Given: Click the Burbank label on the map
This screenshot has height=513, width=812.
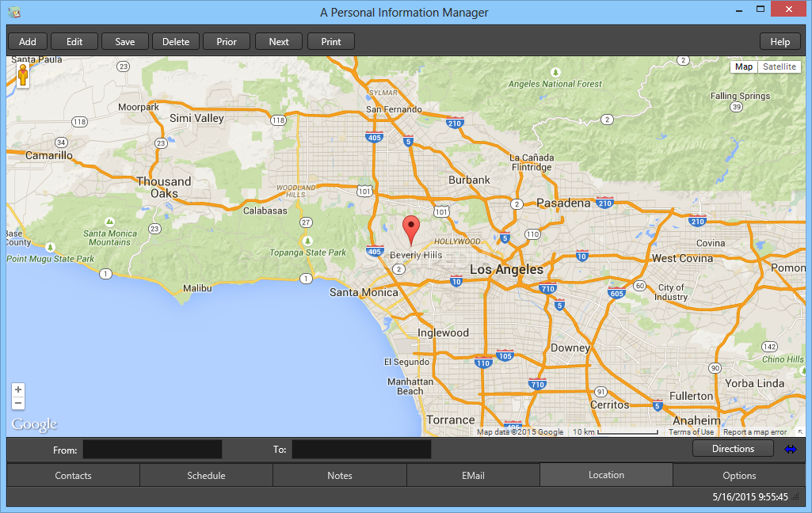Looking at the screenshot, I should 469,180.
